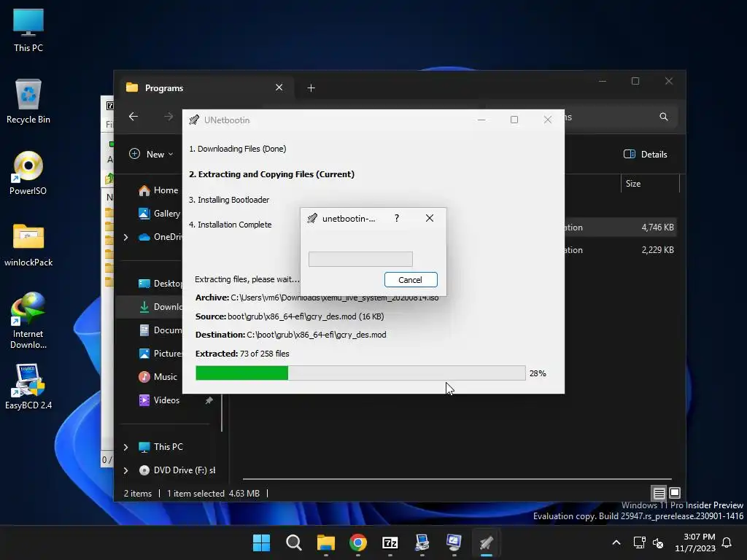Click the muted volume tray icon
The image size is (747, 560).
pyautogui.click(x=658, y=542)
